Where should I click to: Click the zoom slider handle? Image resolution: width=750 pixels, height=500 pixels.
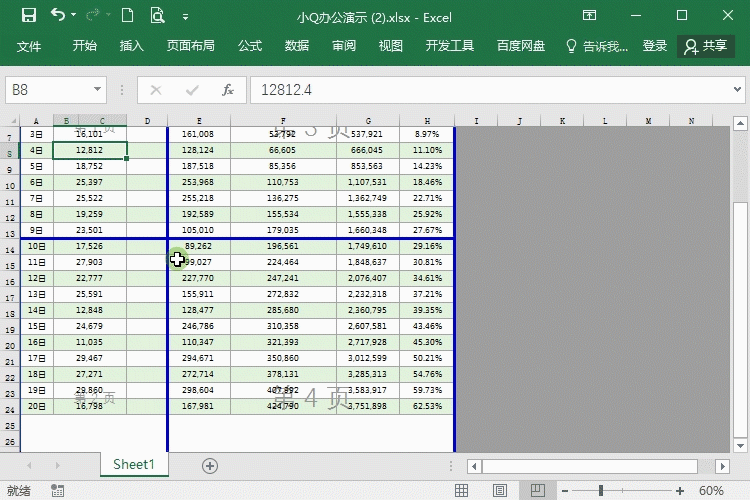(601, 490)
